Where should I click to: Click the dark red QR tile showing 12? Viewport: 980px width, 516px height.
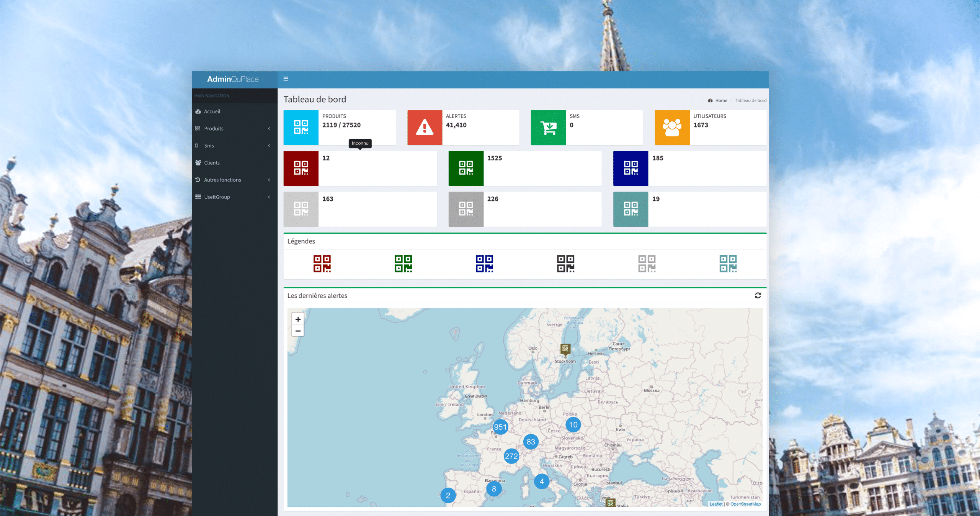click(301, 169)
